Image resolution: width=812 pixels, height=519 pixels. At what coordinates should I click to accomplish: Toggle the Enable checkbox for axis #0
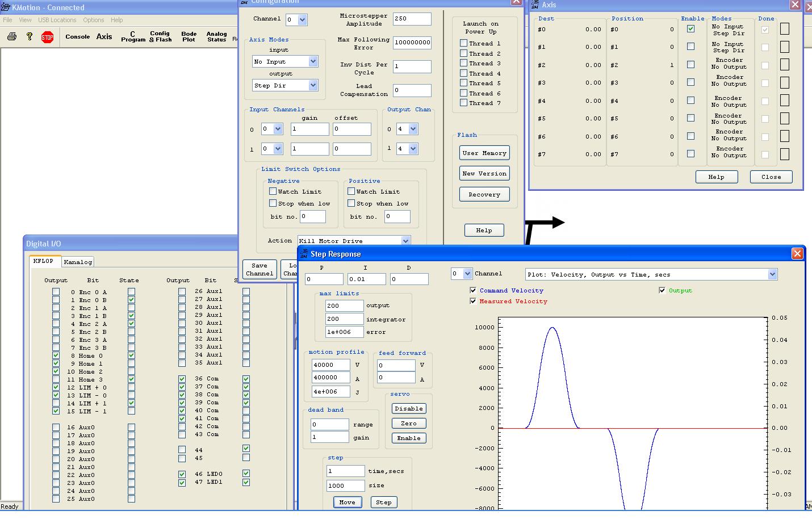coord(690,29)
